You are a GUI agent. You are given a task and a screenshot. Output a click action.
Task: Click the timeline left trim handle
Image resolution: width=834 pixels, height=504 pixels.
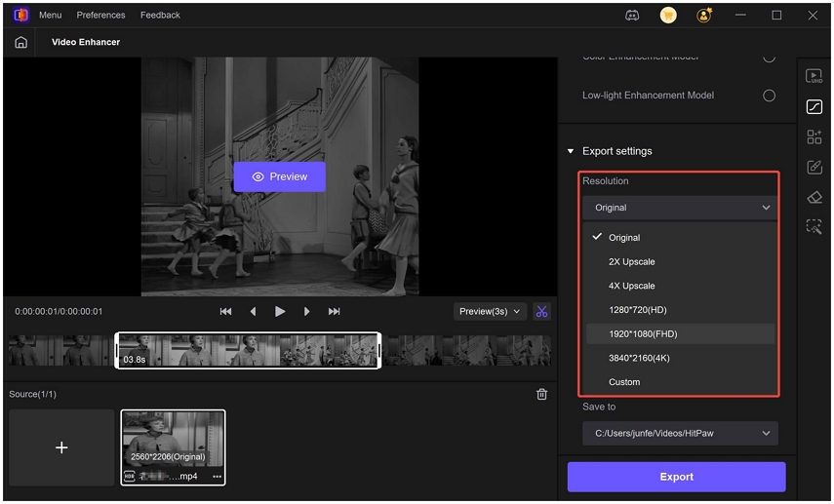[x=116, y=350]
